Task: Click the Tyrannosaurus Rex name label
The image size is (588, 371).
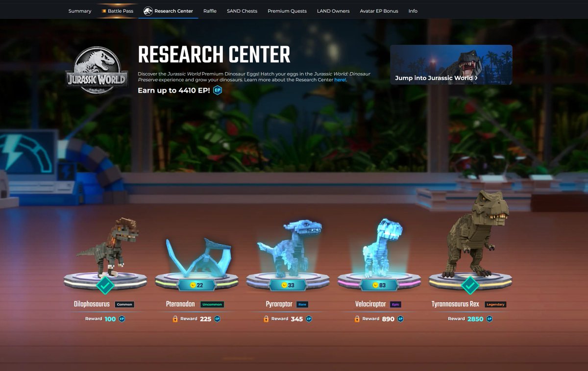Action: (456, 304)
